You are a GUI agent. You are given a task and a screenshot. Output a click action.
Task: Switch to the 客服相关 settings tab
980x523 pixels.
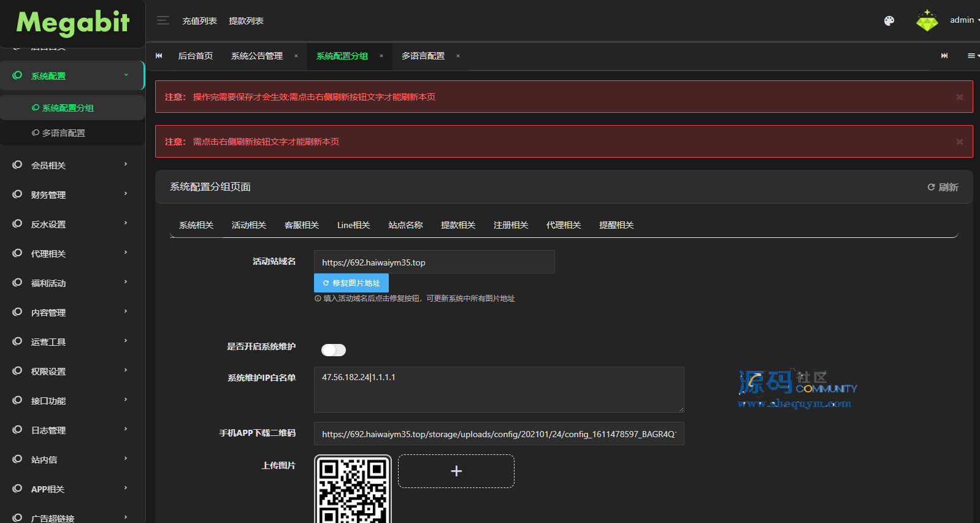click(301, 225)
